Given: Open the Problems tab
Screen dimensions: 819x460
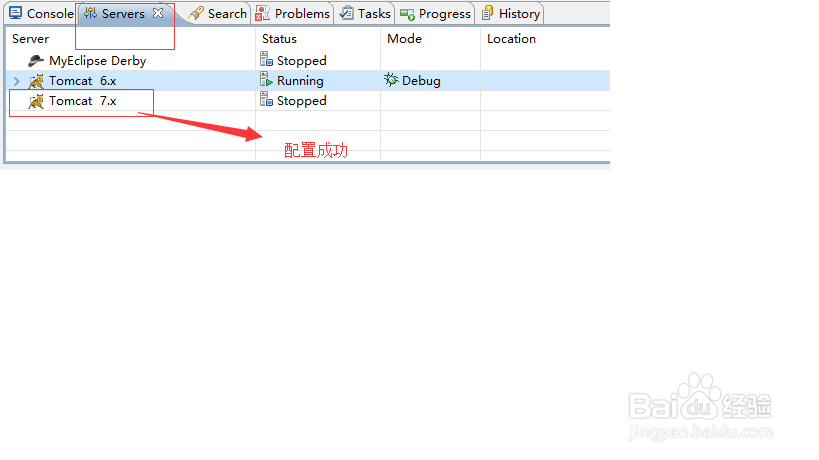Looking at the screenshot, I should [x=292, y=14].
